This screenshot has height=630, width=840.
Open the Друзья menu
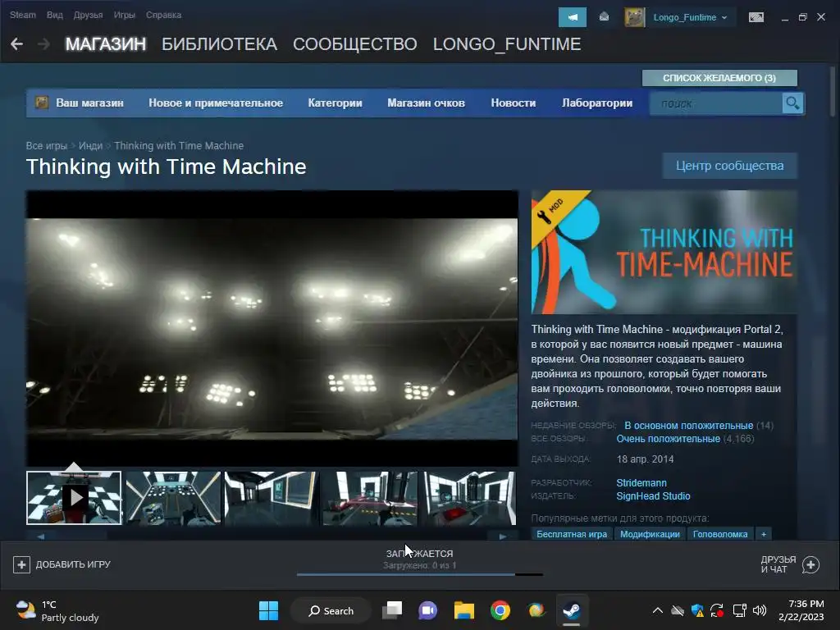(88, 15)
